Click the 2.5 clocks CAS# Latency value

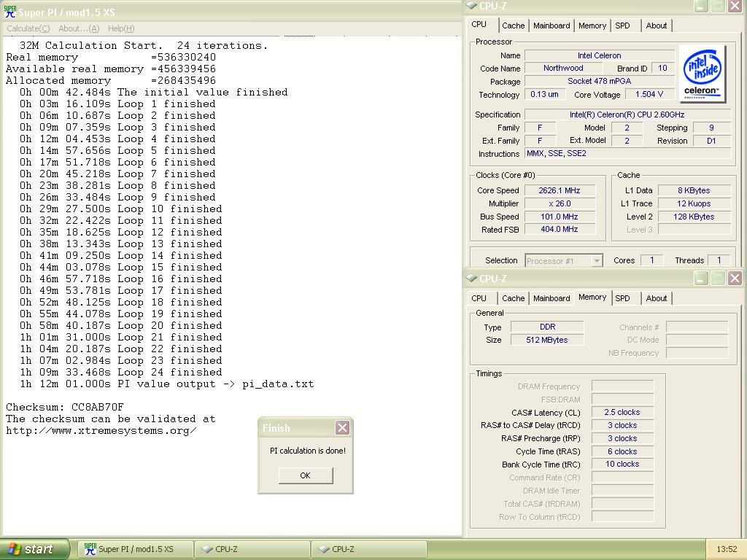click(622, 413)
